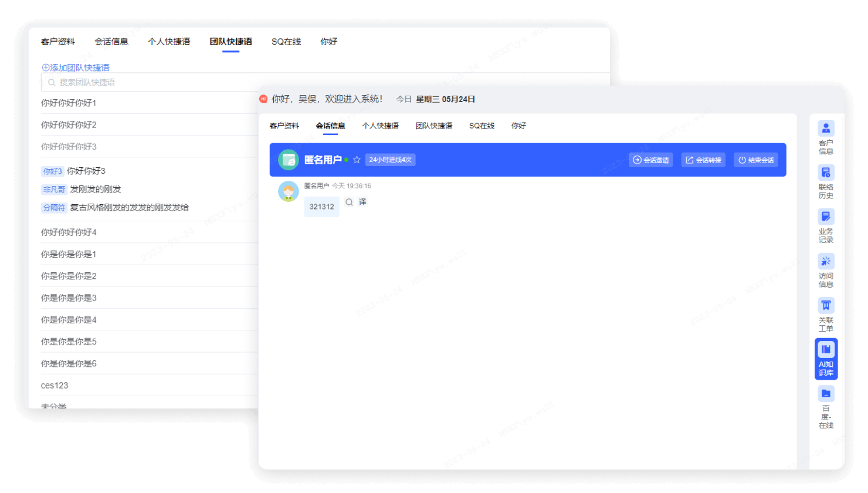The height and width of the screenshot is (493, 868).
Task: Open the 访问信息 panel
Action: coord(826,270)
